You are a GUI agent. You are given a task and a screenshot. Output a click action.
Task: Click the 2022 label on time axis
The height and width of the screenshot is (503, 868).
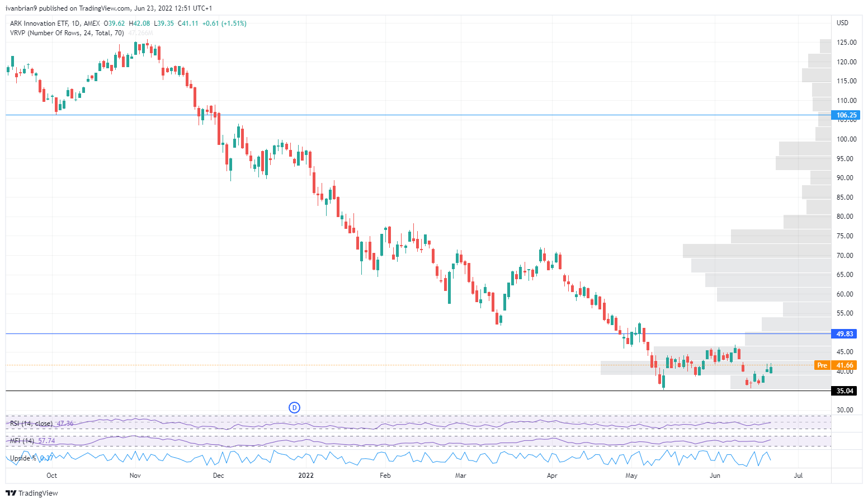click(306, 476)
